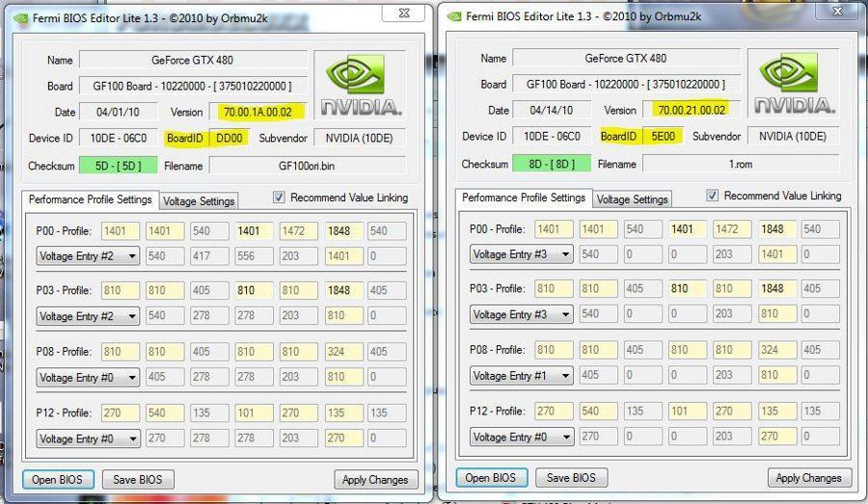
Task: Open P08 voltage entry dropdown, left window
Action: [x=88, y=378]
